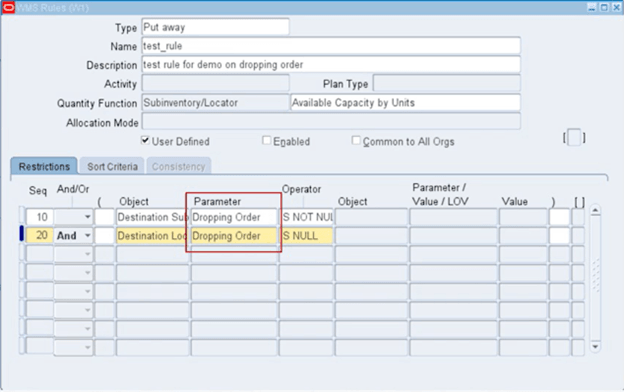Click the Value field in row 10

coord(523,217)
